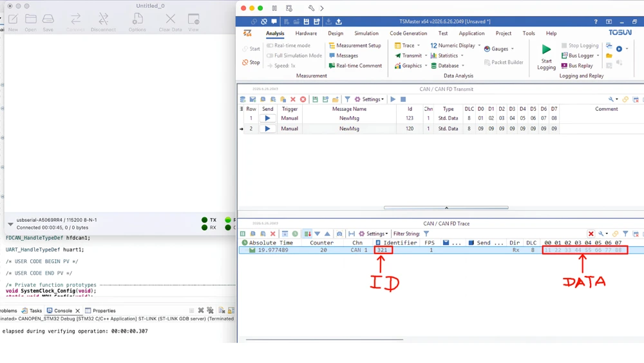Toggle Full Simulation Mode switch

tap(270, 55)
